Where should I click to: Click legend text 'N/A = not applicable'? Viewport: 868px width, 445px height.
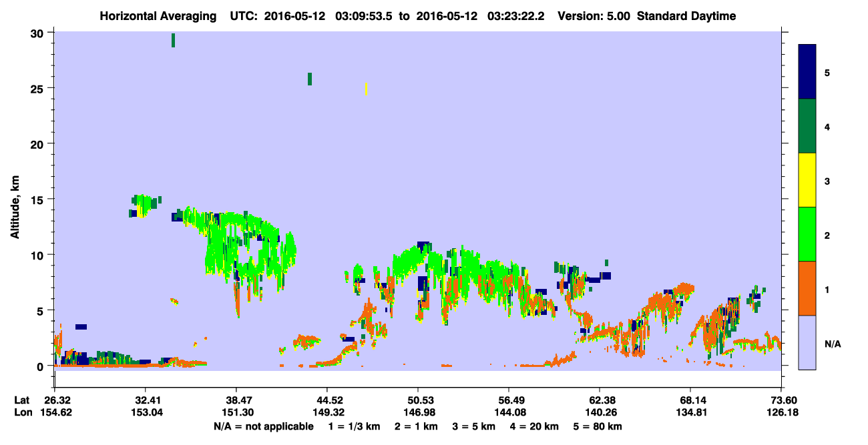pyautogui.click(x=263, y=426)
